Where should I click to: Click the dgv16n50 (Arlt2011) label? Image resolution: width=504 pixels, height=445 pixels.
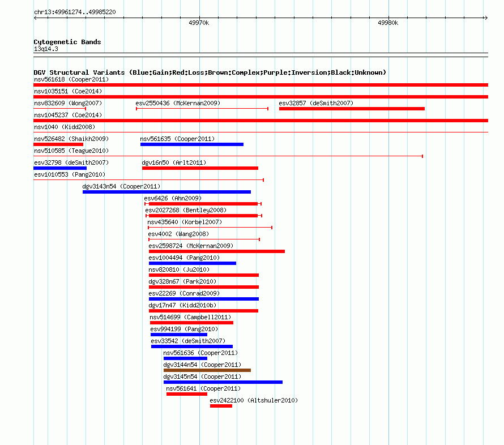(174, 162)
